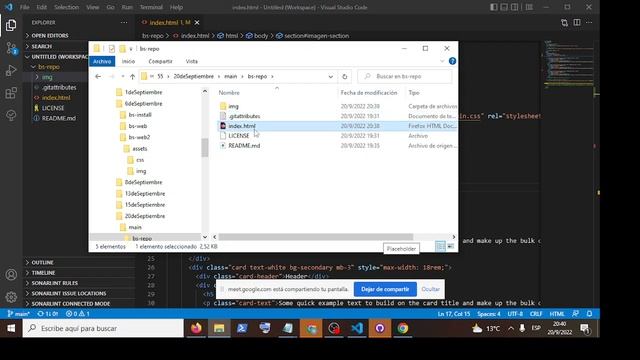Click the Windows Start button

(11, 328)
